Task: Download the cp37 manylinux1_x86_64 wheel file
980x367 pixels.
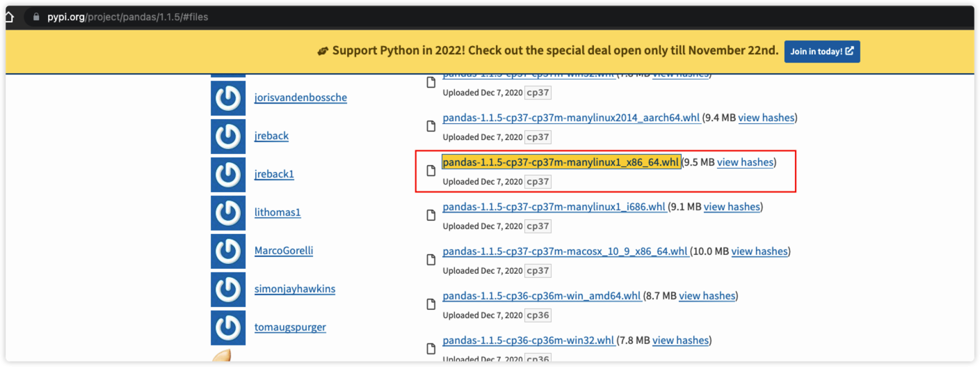Action: coord(561,162)
